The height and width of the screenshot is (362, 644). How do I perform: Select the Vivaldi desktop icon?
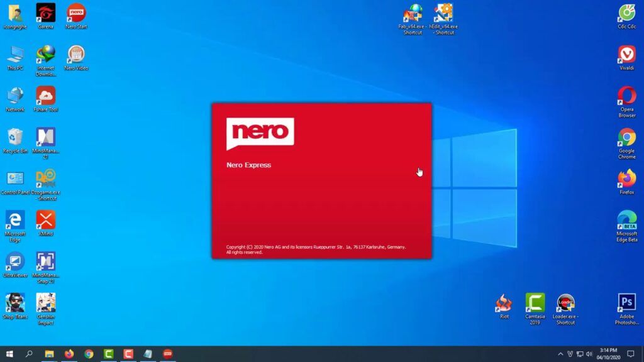pyautogui.click(x=627, y=58)
